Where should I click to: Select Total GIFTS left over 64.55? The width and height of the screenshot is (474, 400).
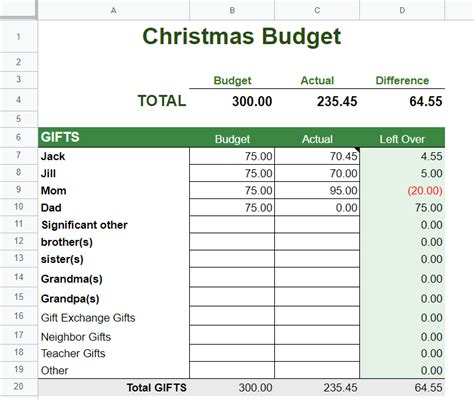pos(402,387)
